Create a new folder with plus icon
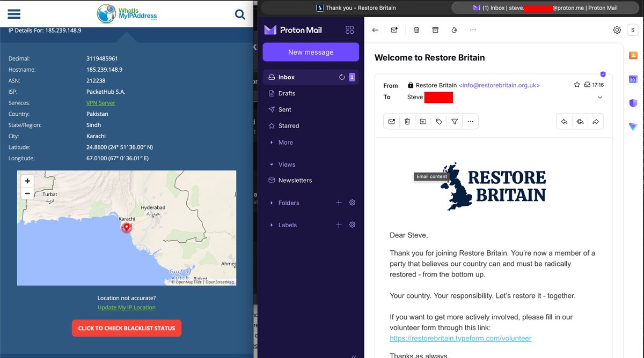 [x=339, y=203]
